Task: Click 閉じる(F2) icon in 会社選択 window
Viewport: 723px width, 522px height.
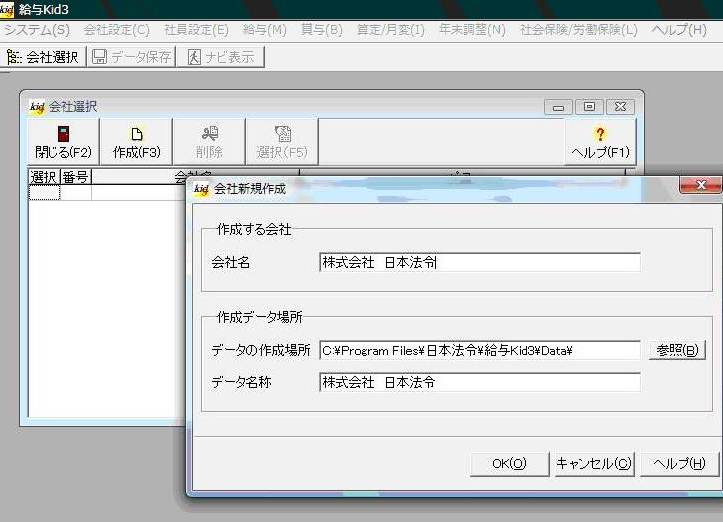Action: coord(64,142)
